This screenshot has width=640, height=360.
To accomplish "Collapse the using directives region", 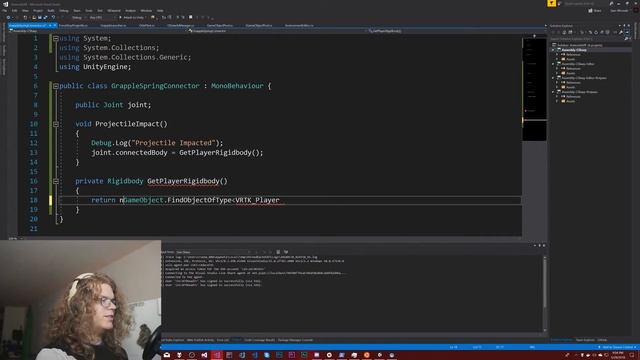I will [56, 38].
